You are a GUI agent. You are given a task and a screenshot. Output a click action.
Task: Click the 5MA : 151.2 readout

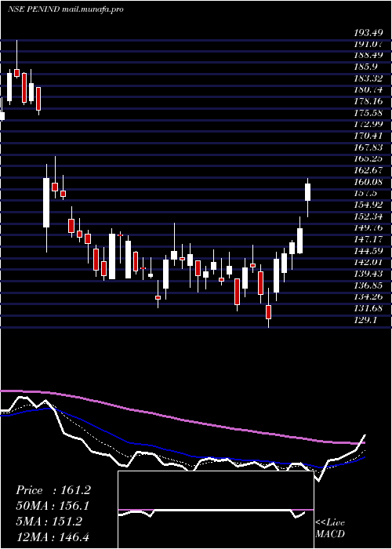coord(49,522)
